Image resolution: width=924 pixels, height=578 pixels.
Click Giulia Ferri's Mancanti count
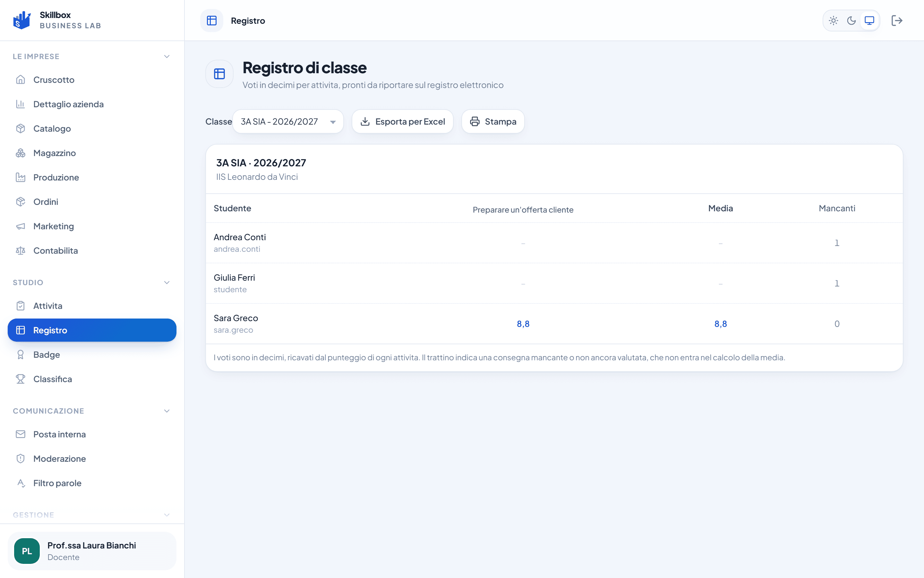[x=837, y=283]
